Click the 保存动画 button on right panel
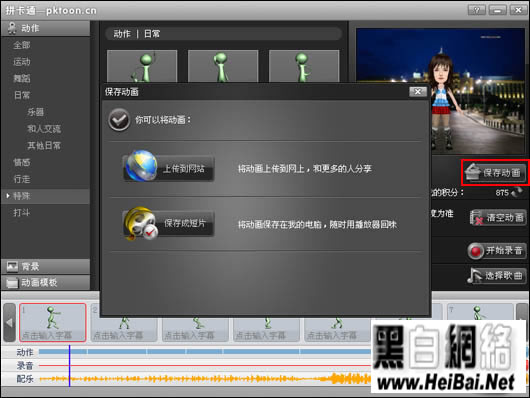 pos(495,172)
